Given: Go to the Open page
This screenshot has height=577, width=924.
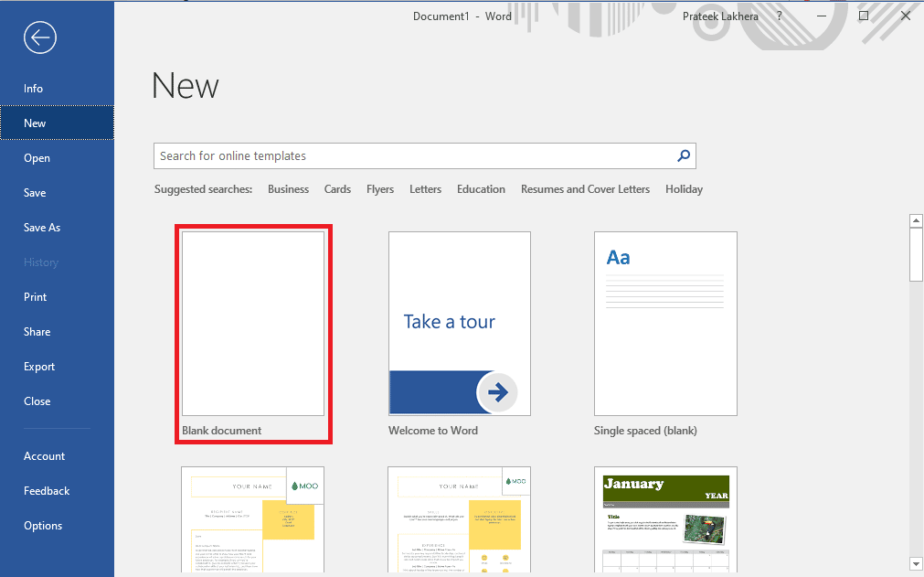Looking at the screenshot, I should [37, 157].
